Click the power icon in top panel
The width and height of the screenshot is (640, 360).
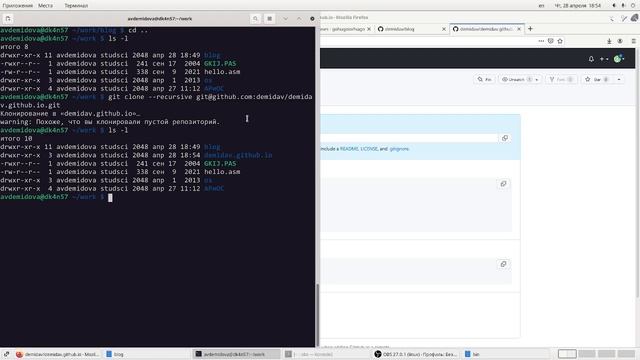(633, 6)
